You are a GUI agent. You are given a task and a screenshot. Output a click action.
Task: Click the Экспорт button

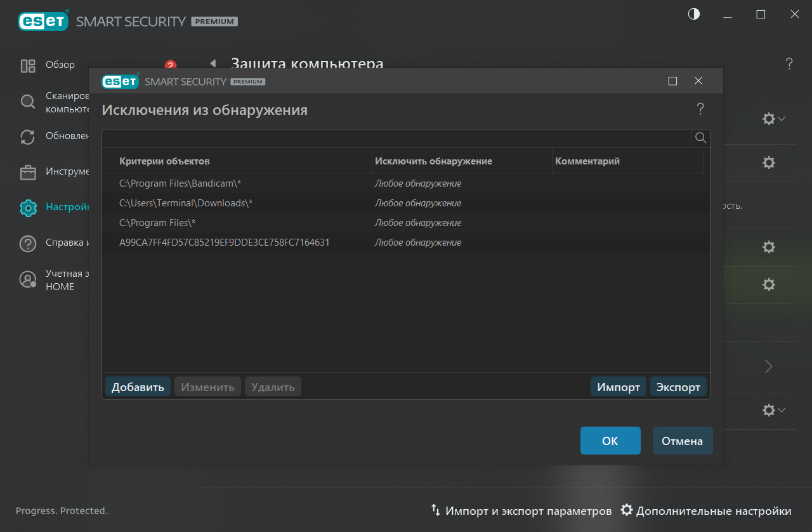(x=678, y=387)
